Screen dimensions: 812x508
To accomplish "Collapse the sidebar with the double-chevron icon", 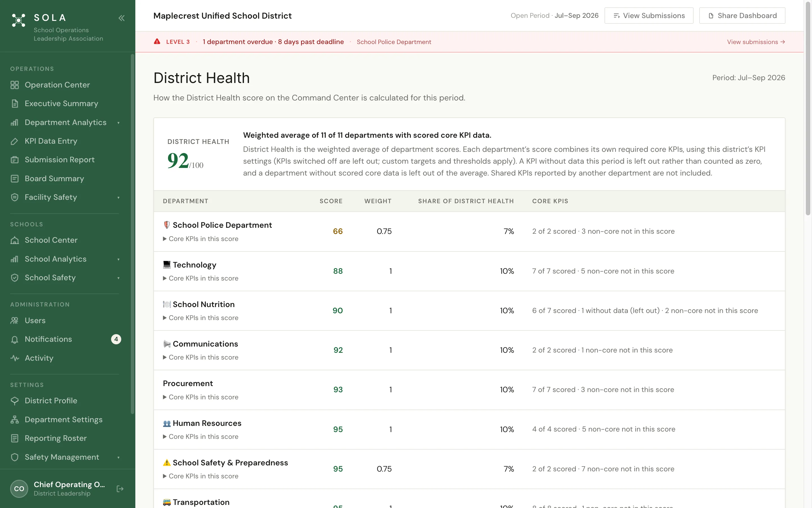I will [x=122, y=18].
